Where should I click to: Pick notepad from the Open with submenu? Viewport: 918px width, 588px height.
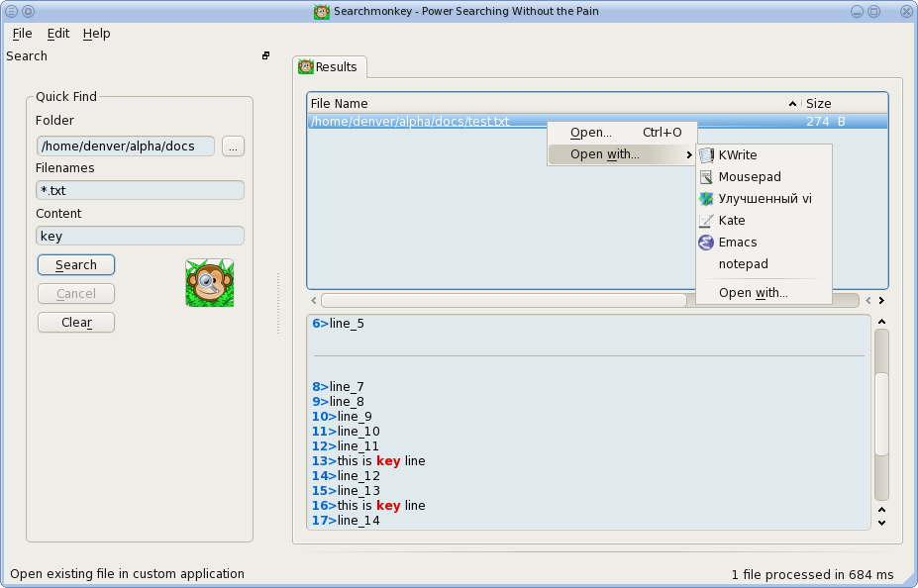764,264
